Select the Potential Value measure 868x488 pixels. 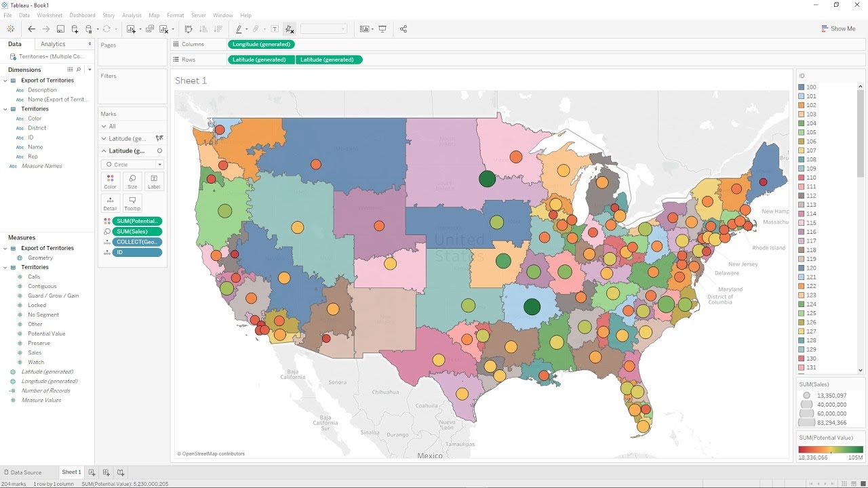pyautogui.click(x=47, y=333)
